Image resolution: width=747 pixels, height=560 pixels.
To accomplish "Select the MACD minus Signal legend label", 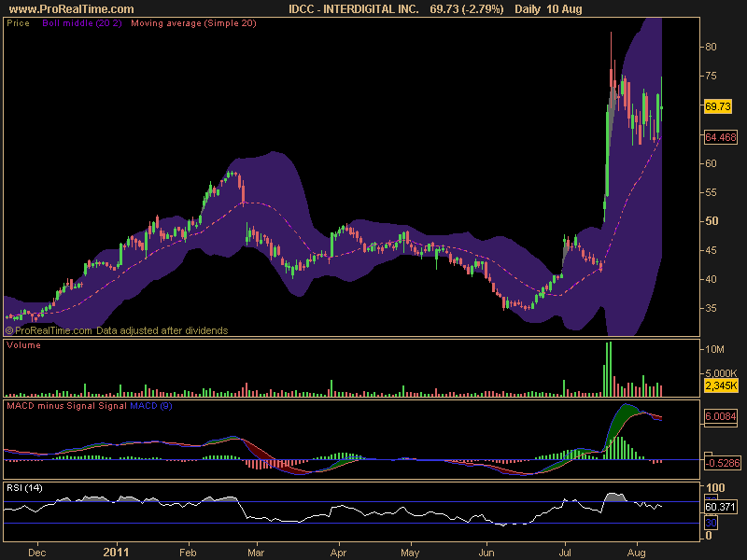I will pos(51,406).
